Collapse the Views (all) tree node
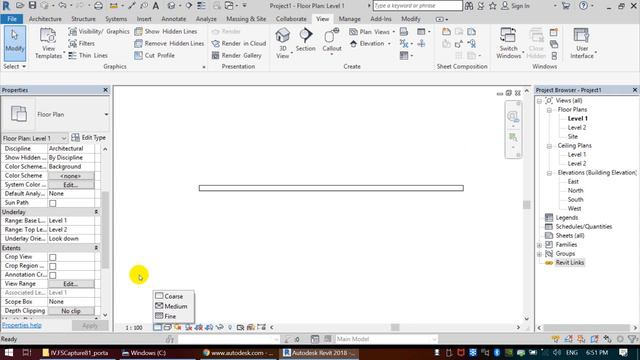640x360 pixels. [x=540, y=101]
